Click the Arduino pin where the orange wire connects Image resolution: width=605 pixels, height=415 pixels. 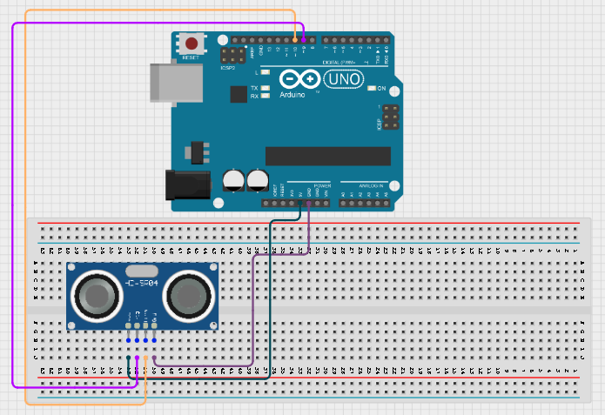[295, 40]
